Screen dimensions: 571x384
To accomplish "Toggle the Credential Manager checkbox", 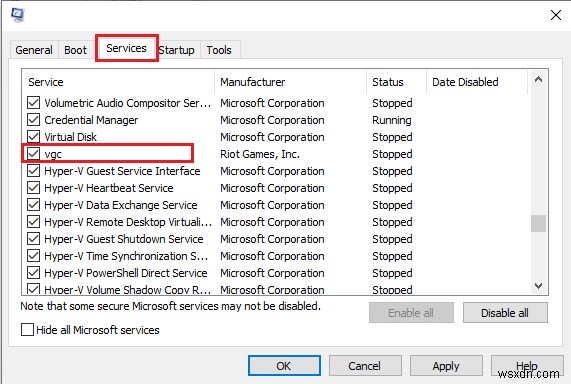I will pos(34,120).
